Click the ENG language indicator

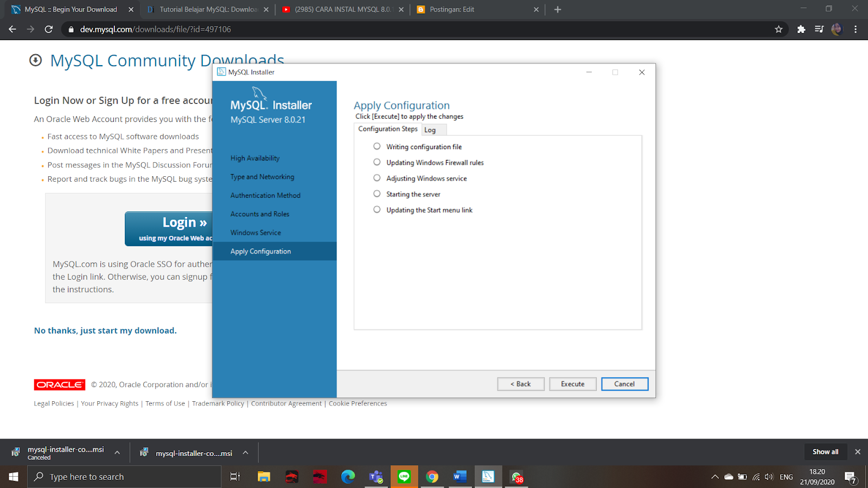[786, 477]
